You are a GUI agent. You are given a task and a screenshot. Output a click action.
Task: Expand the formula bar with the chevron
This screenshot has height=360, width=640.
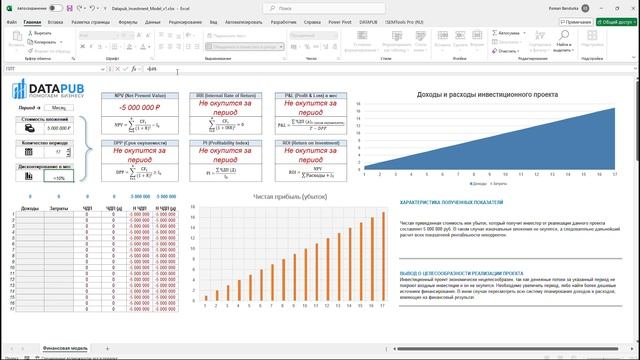pos(635,69)
